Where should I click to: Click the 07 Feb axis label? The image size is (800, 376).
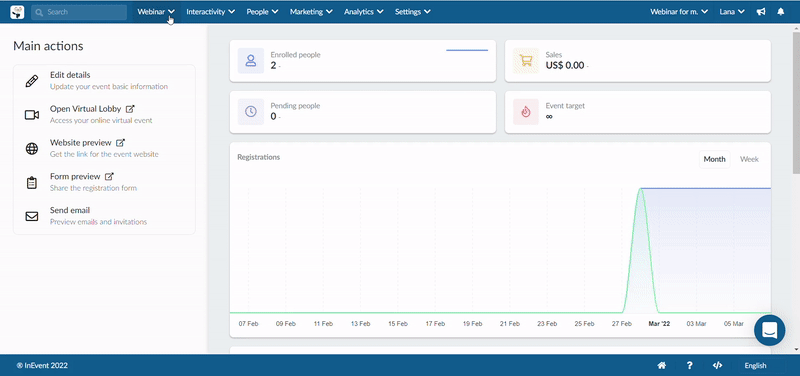[x=248, y=324]
